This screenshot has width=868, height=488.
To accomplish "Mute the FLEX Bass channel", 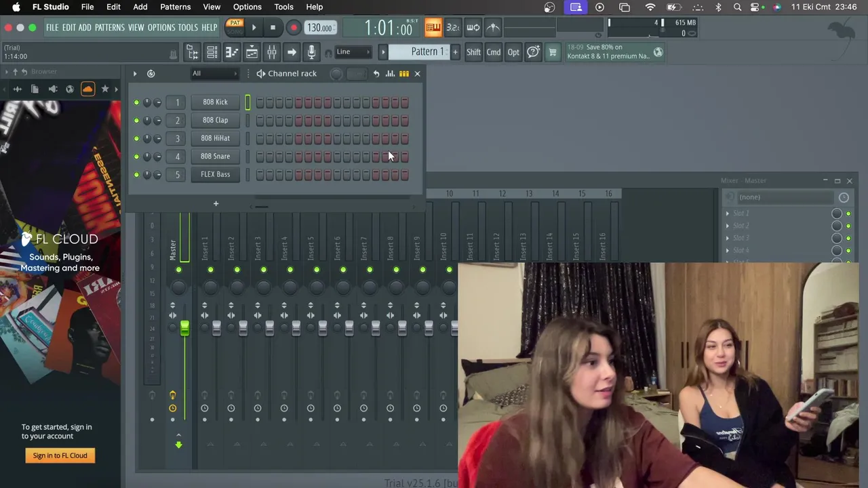I will [136, 174].
